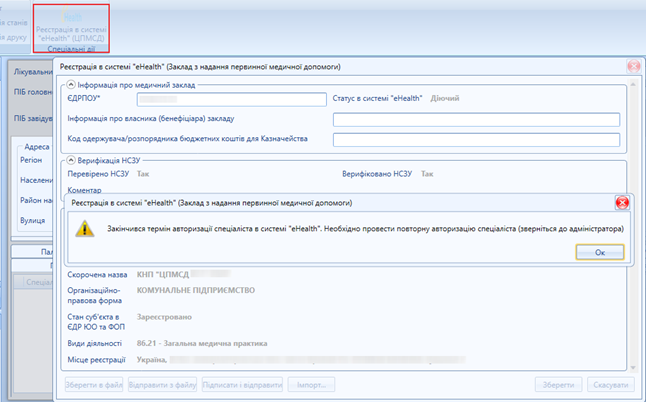The width and height of the screenshot is (646, 402).
Task: Click the Казначейства budget code field
Action: tap(476, 140)
